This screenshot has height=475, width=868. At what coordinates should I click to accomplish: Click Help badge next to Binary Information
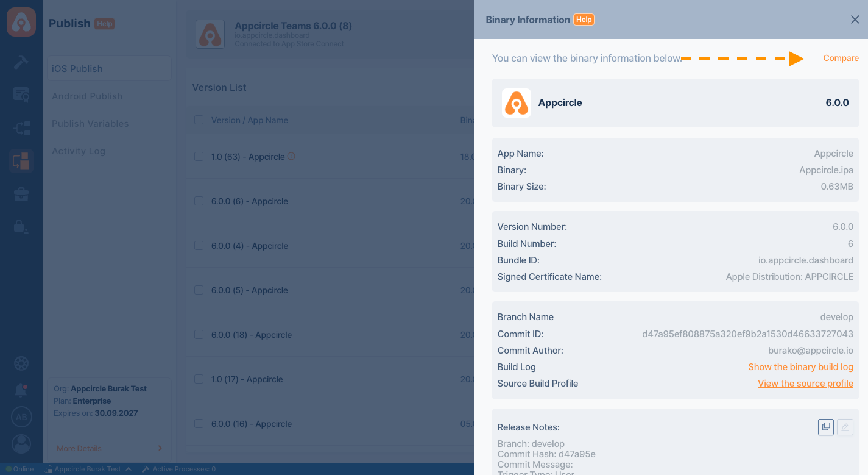pos(584,20)
